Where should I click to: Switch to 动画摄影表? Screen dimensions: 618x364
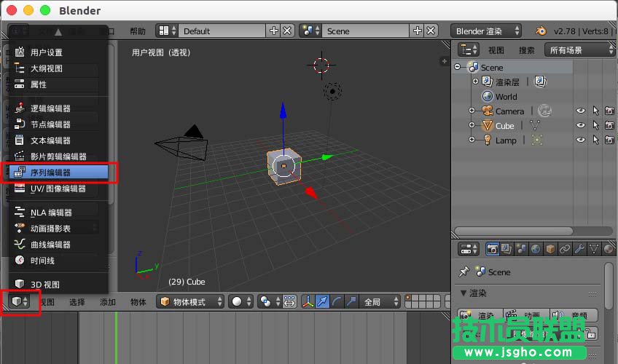pyautogui.click(x=58, y=229)
